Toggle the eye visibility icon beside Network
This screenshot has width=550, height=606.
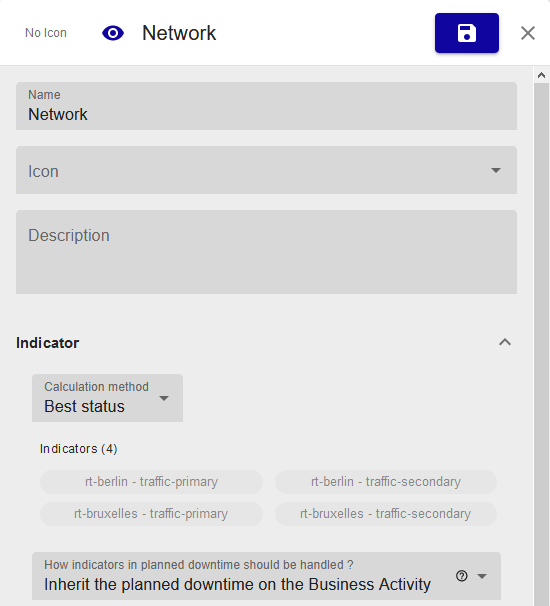[x=113, y=33]
